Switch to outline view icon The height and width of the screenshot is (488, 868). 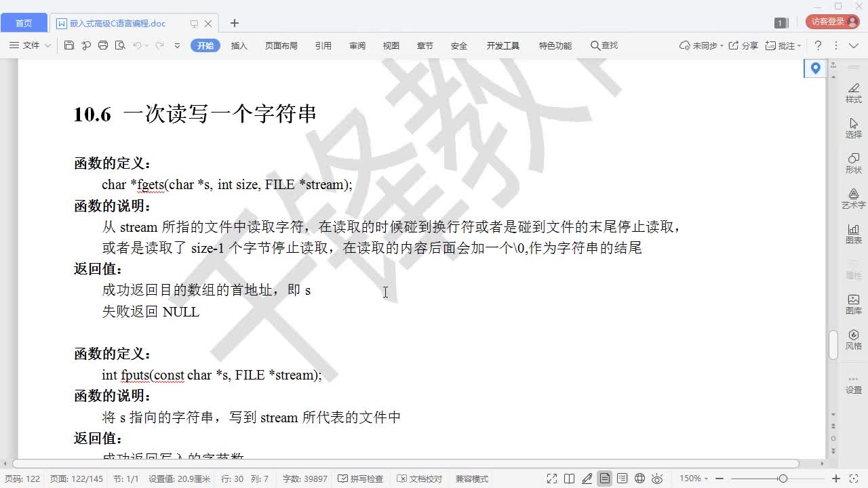click(x=623, y=479)
